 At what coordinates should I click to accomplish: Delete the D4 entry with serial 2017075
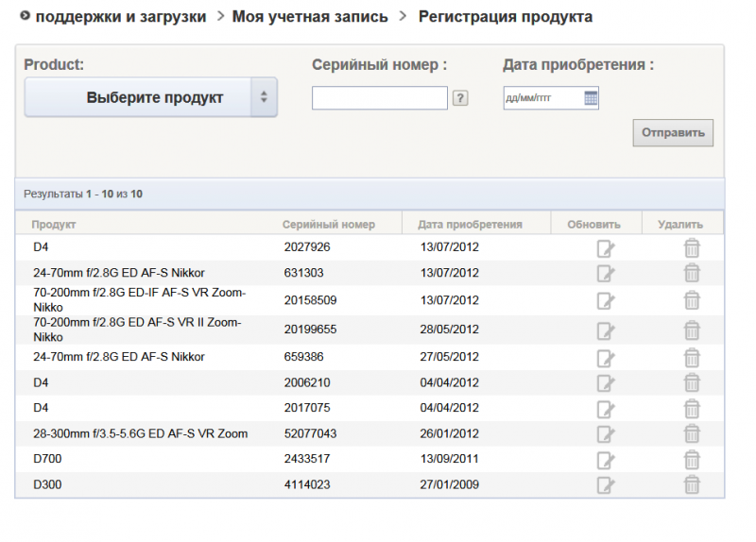click(692, 408)
